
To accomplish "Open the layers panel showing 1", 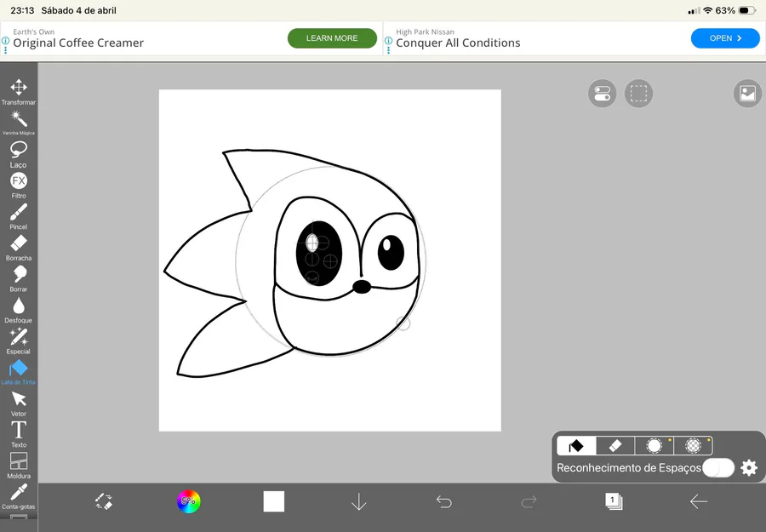I will [614, 501].
